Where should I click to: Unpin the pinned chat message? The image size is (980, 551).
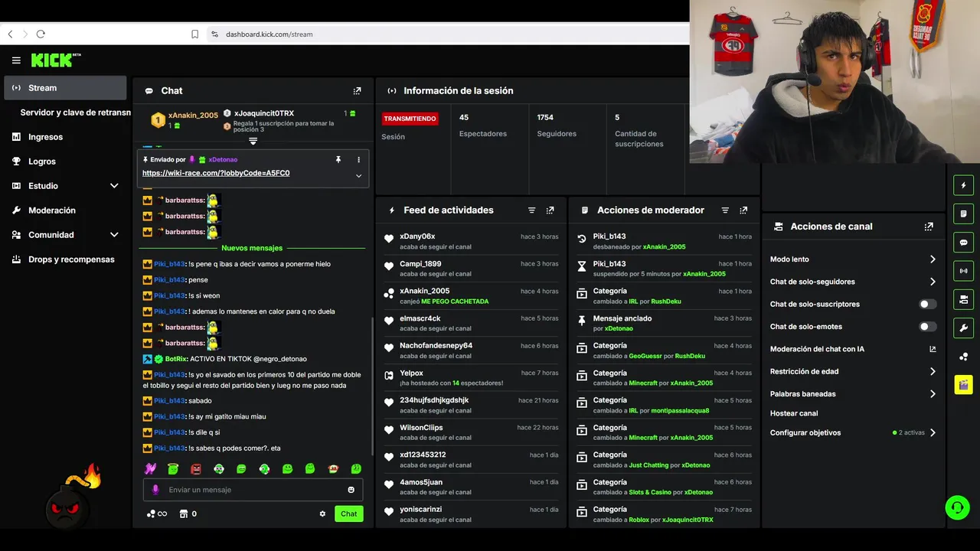338,160
